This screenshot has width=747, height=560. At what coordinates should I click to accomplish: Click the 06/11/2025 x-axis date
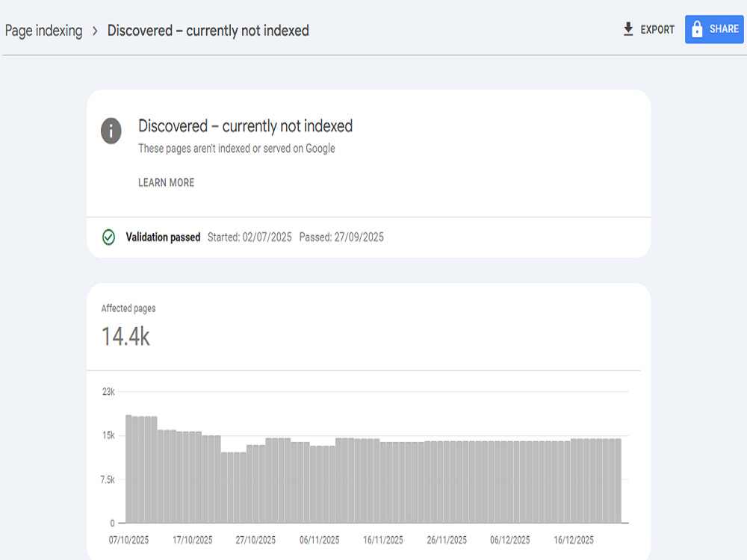[320, 540]
